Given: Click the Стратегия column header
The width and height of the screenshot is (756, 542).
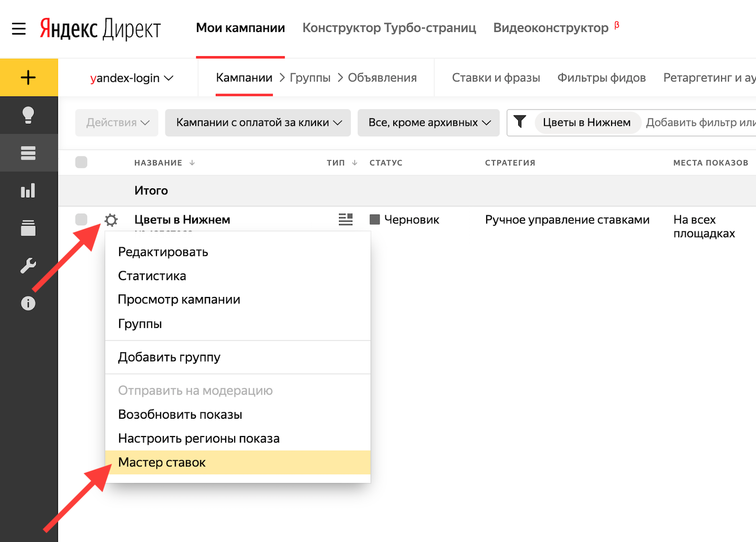Looking at the screenshot, I should tap(510, 163).
